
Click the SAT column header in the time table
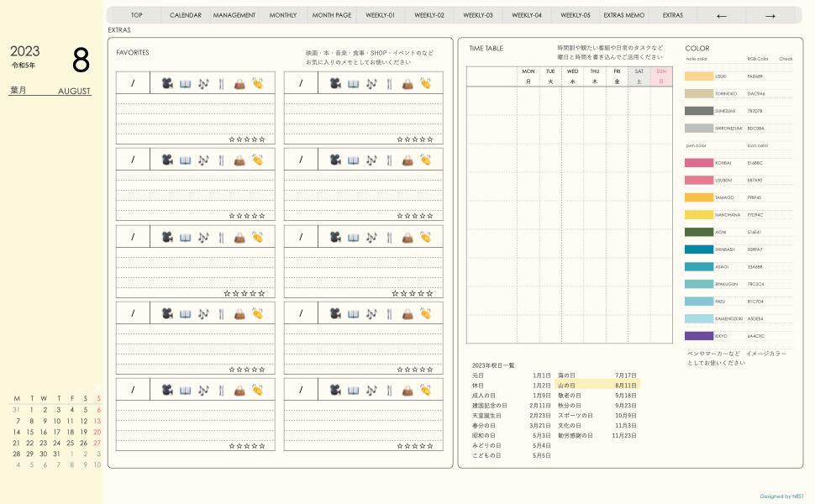(x=639, y=76)
